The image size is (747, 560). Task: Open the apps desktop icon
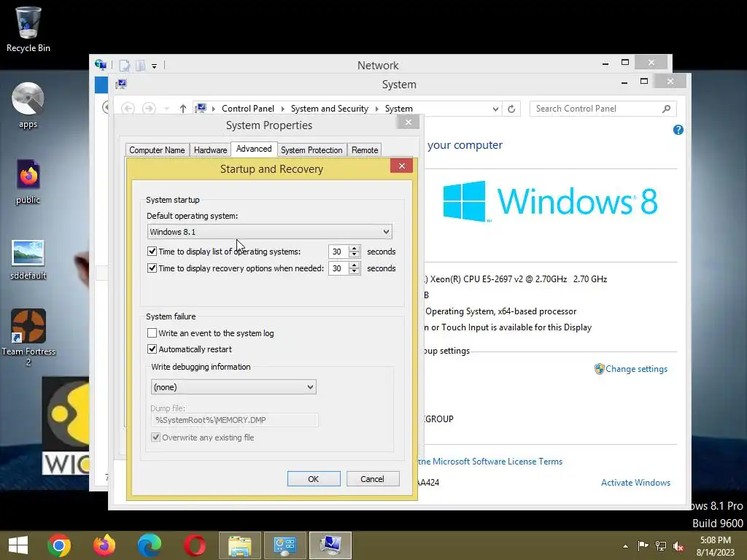(28, 105)
